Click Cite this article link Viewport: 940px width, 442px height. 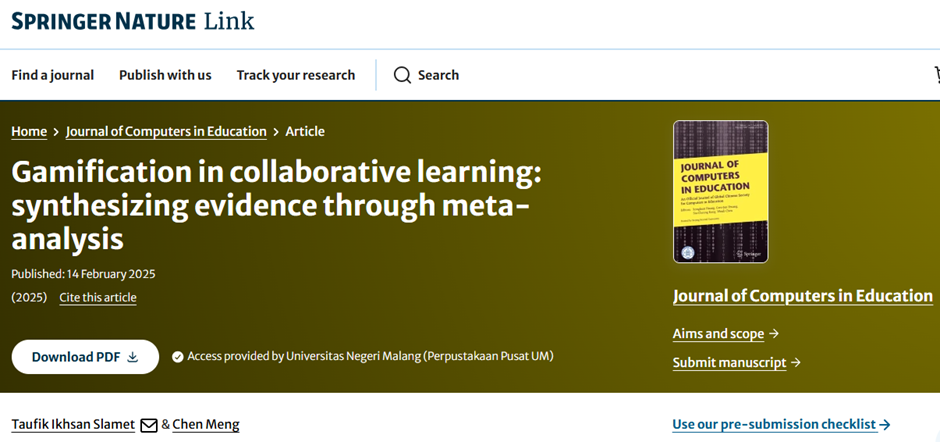[98, 297]
